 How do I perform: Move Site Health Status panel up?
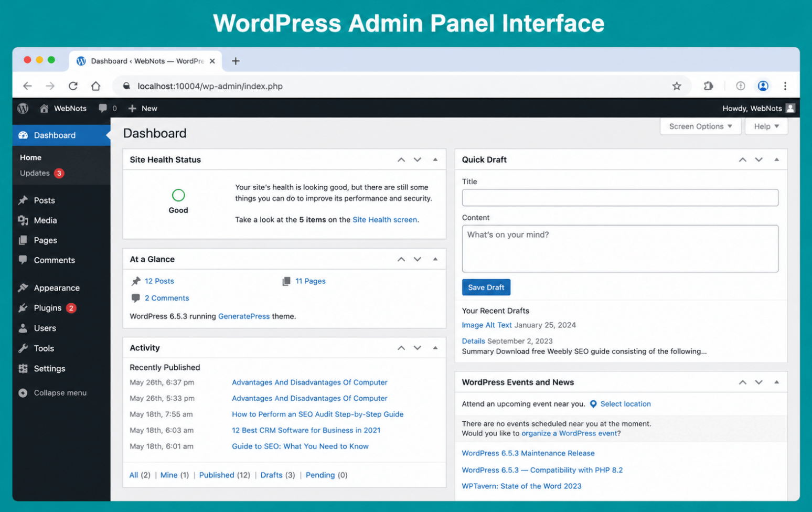pyautogui.click(x=401, y=159)
